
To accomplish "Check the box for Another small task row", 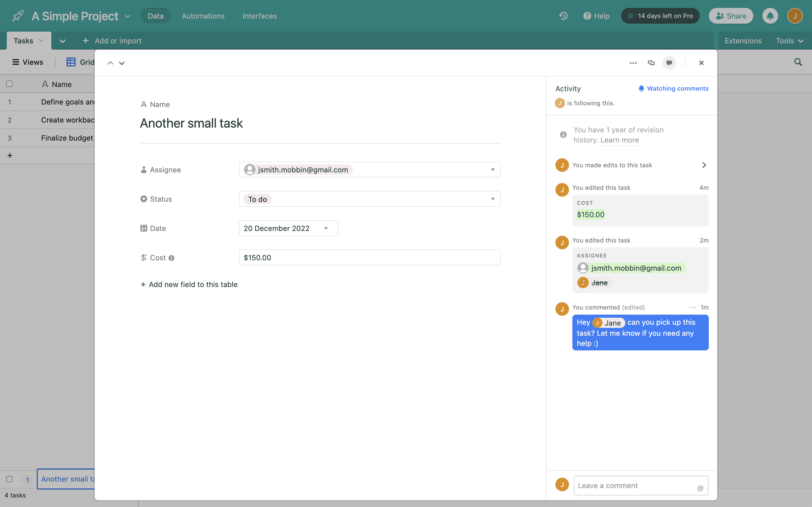I will click(9, 479).
